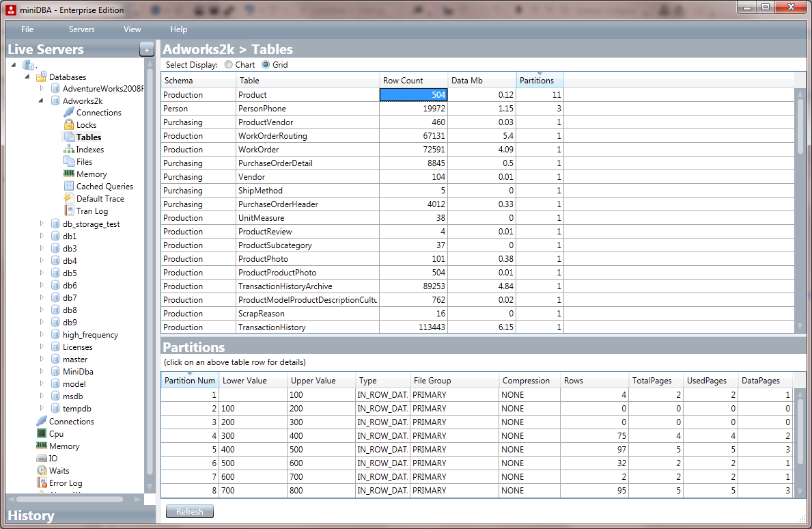Viewport: 812px width, 529px height.
Task: Expand the db1 database node
Action: pyautogui.click(x=42, y=236)
